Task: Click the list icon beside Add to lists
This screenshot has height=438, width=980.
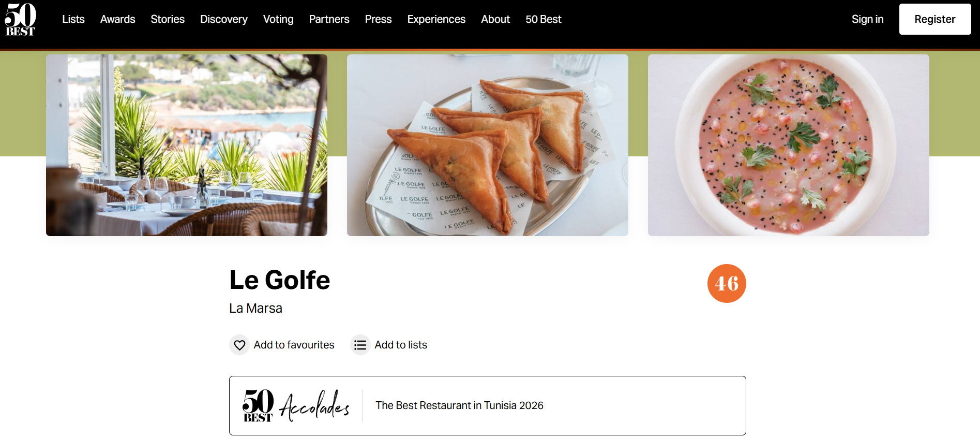Action: click(x=360, y=345)
